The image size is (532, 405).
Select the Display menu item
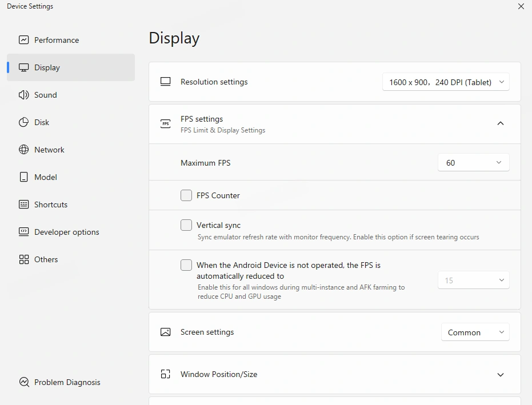tap(71, 67)
